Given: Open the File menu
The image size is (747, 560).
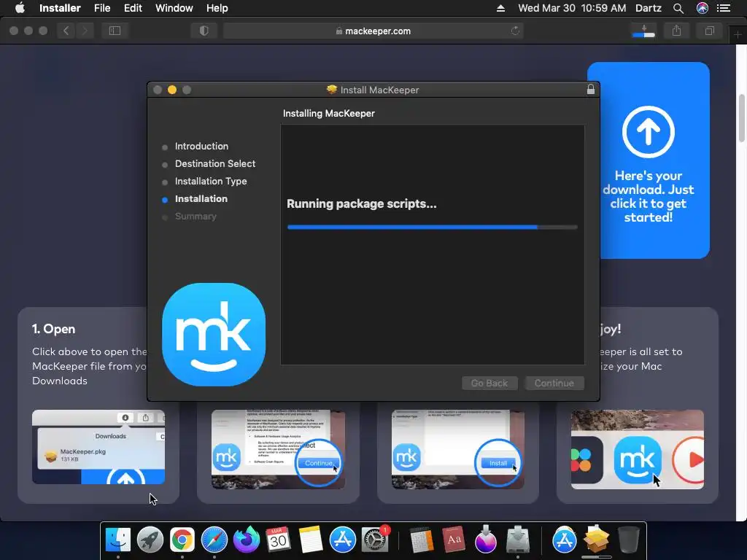Looking at the screenshot, I should 102,8.
